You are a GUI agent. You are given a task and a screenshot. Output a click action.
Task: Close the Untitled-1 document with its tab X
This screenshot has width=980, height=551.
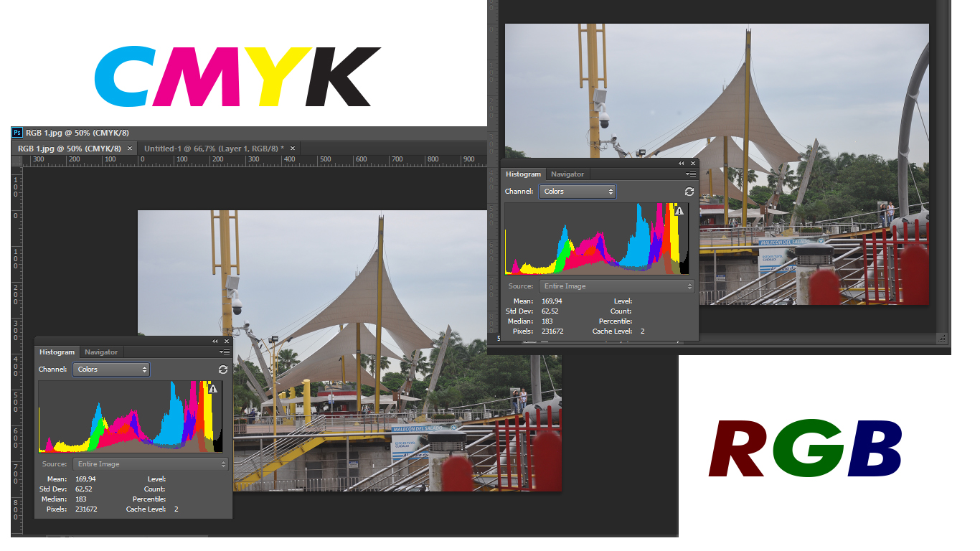291,148
